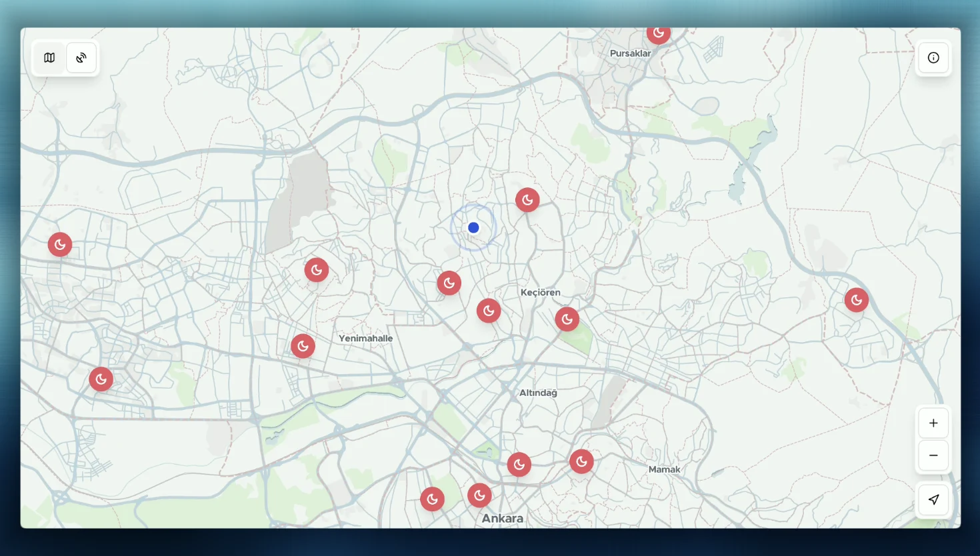Screen dimensions: 980x556
Task: Zoom out with the minus button
Action: (933, 455)
